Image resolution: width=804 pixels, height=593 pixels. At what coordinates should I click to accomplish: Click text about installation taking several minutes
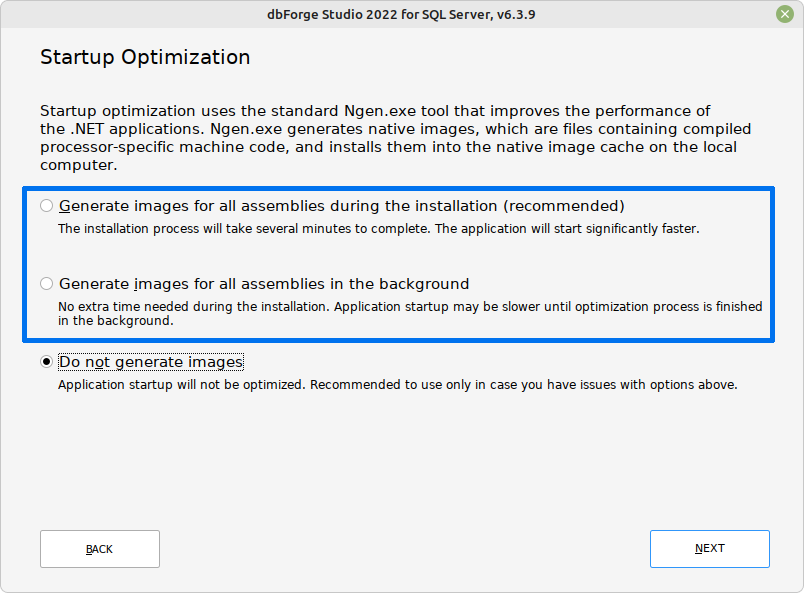click(378, 228)
